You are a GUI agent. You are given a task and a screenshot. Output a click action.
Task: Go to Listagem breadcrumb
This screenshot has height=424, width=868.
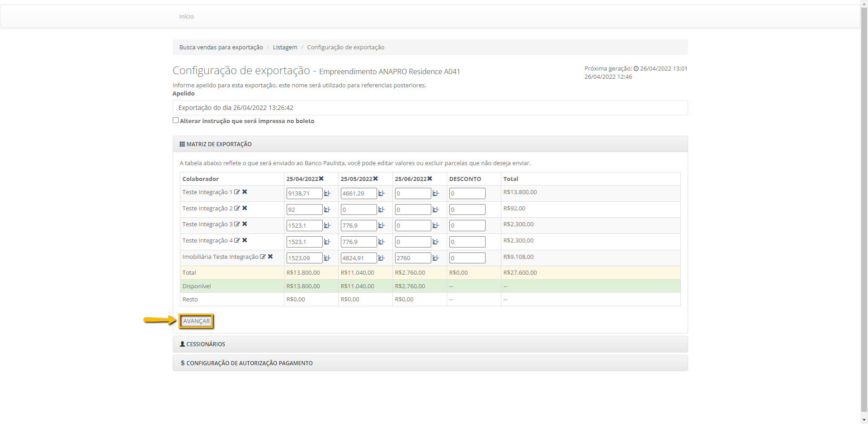pyautogui.click(x=285, y=48)
